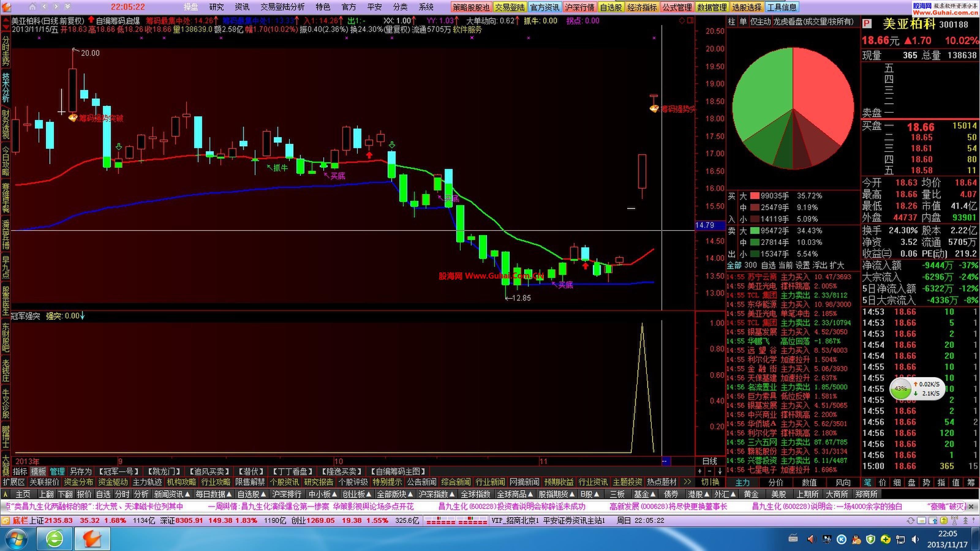Image resolution: width=980 pixels, height=551 pixels.
Task: Open the 资金分布 link
Action: pyautogui.click(x=78, y=482)
